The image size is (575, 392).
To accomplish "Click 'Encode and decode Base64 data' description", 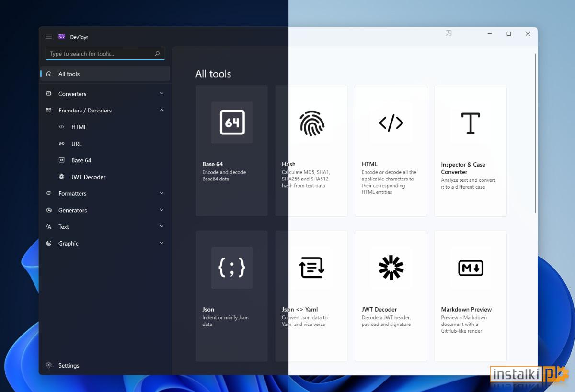I will [x=224, y=176].
